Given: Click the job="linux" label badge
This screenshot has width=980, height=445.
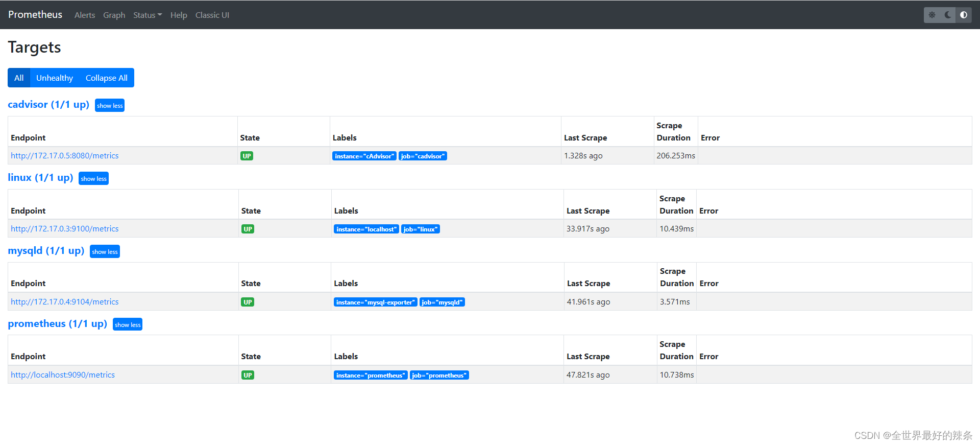Looking at the screenshot, I should click(421, 229).
